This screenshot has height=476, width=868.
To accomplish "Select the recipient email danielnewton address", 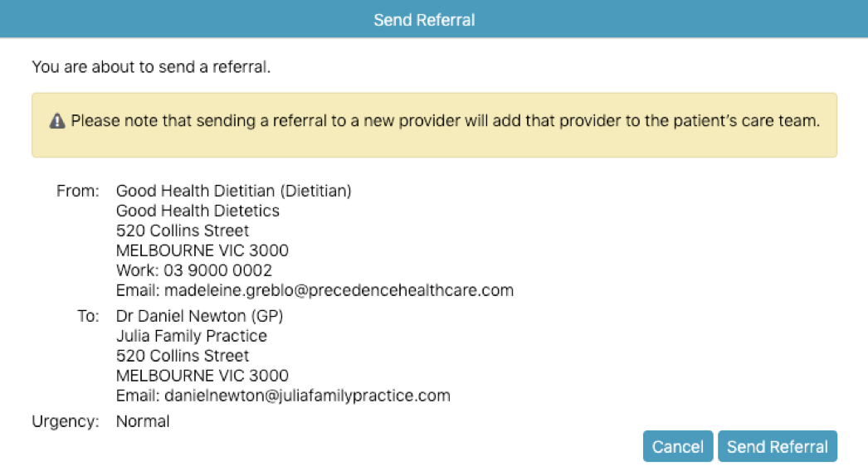I will [307, 396].
